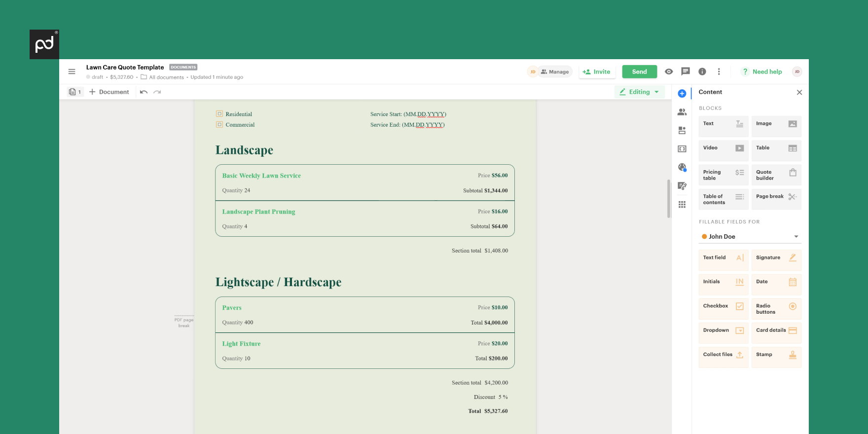Open the three-dot more options menu

tap(719, 72)
